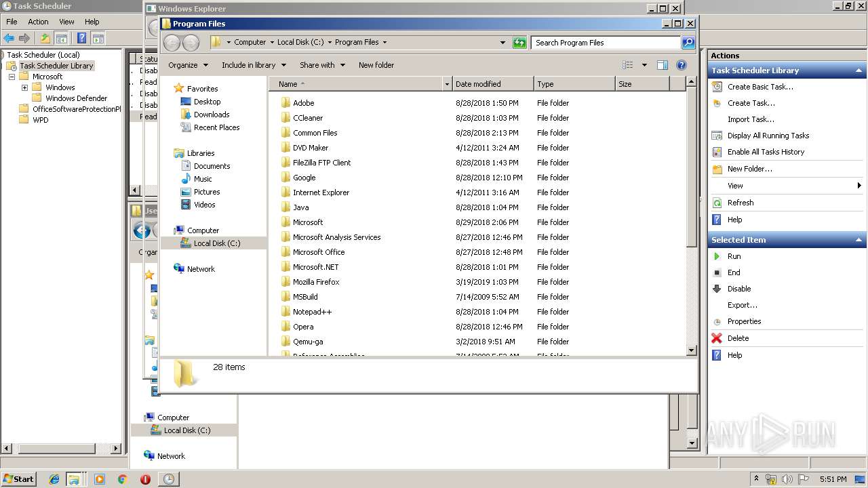Select the Mozilla Firefox folder
Screen dimensions: 868x488
(x=316, y=282)
